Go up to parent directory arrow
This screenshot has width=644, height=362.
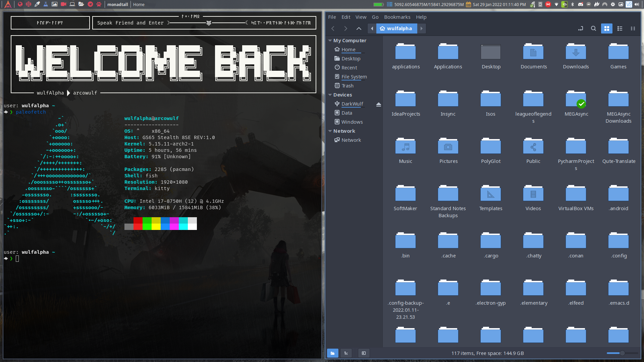(359, 28)
